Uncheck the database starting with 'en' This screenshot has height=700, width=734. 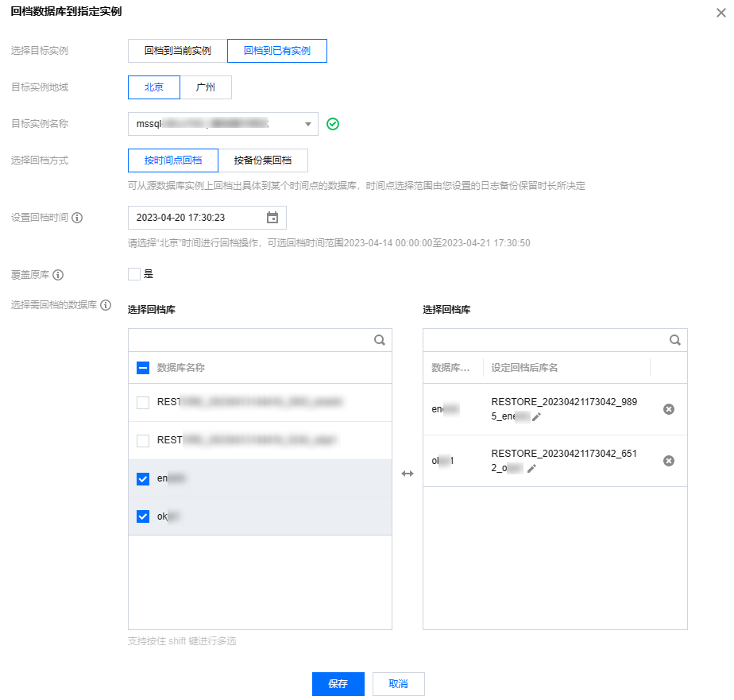coord(143,478)
